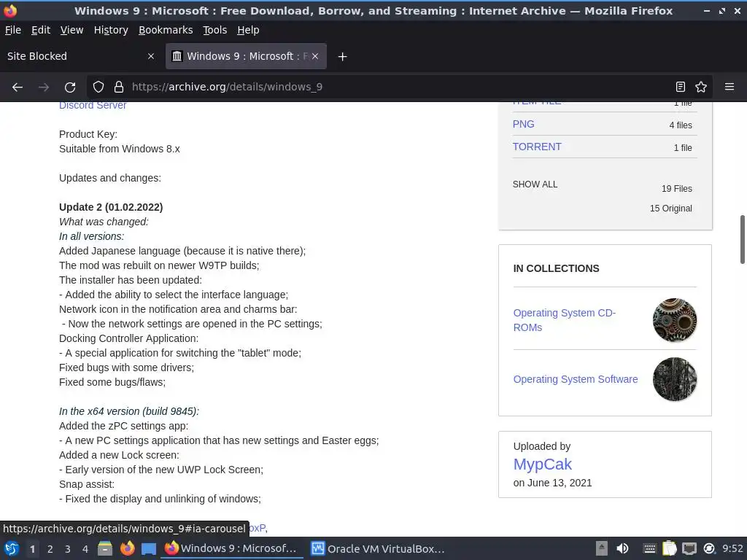Viewport: 747px width, 560px height.
Task: Click the 'IN COLLECTIONS' heading
Action: pyautogui.click(x=556, y=268)
